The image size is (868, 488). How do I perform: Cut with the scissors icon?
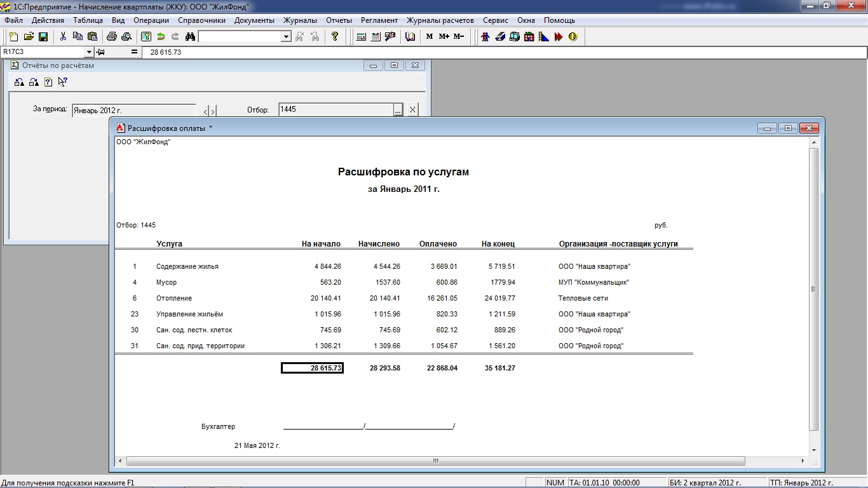tap(63, 37)
